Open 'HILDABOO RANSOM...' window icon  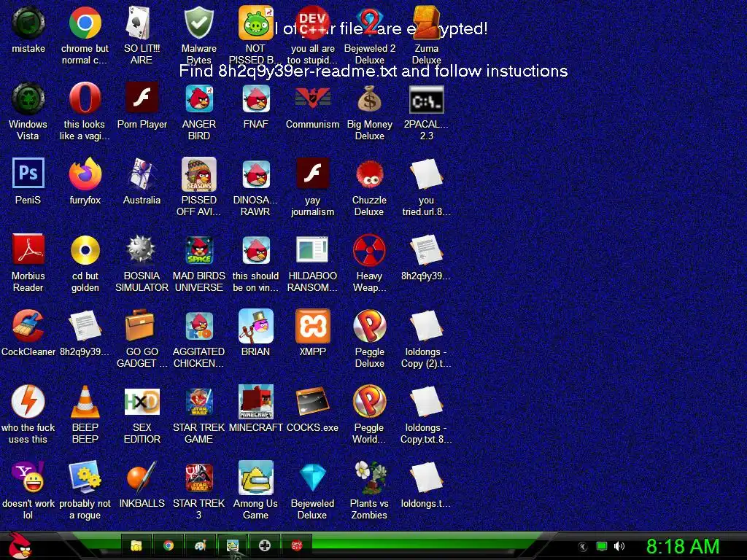coord(312,250)
